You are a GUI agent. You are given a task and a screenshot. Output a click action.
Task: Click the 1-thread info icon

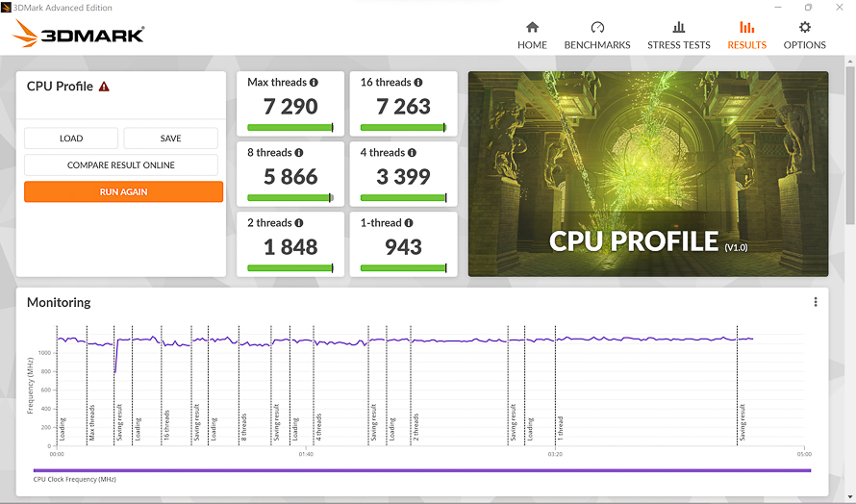click(x=409, y=223)
